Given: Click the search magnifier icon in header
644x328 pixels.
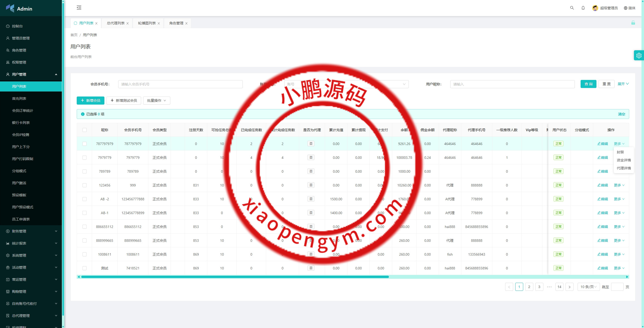Looking at the screenshot, I should point(572,8).
